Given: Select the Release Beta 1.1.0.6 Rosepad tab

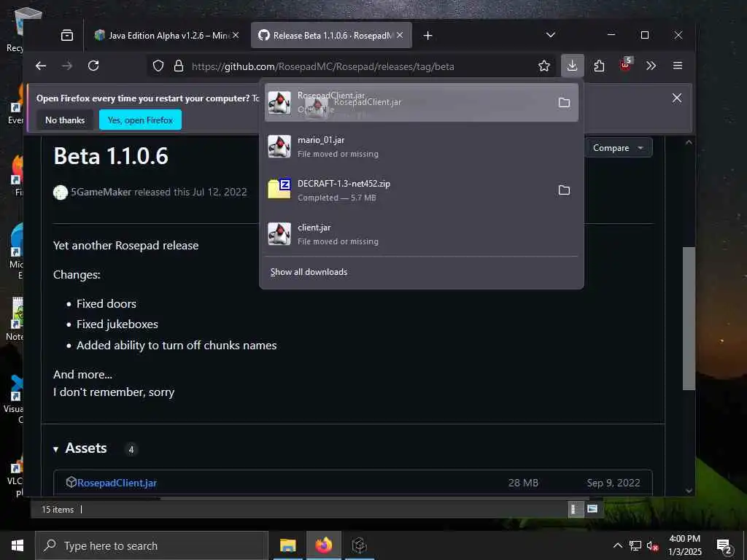Looking at the screenshot, I should click(x=332, y=35).
